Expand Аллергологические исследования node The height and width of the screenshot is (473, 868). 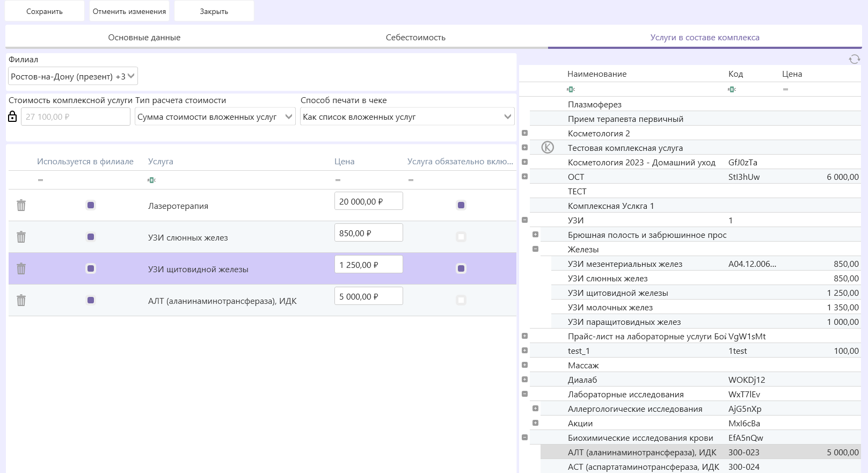536,408
